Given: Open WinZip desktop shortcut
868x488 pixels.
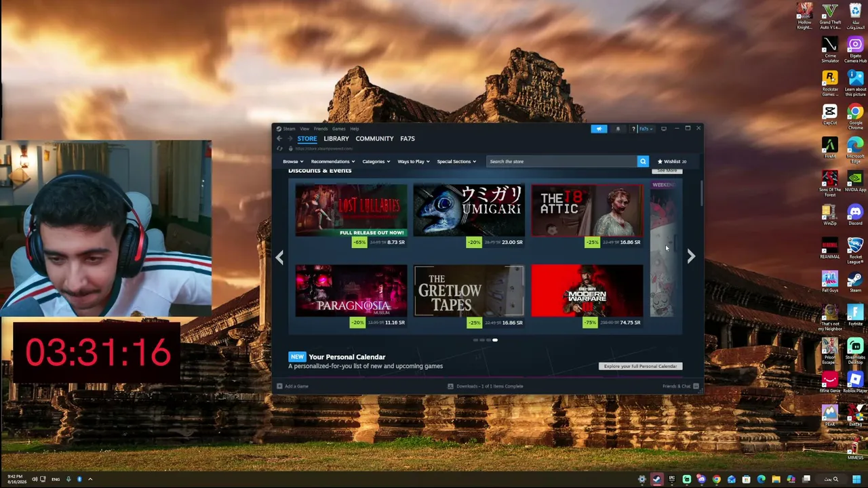Looking at the screenshot, I should pyautogui.click(x=830, y=215).
